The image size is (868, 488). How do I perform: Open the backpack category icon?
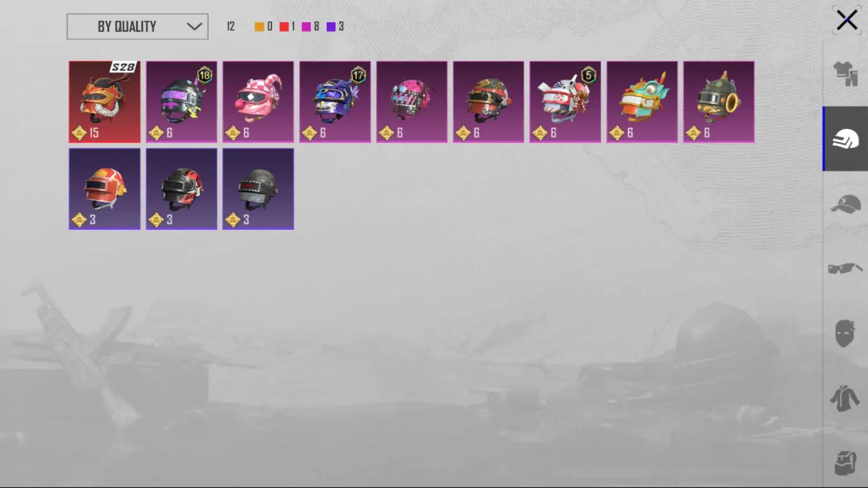[x=845, y=463]
